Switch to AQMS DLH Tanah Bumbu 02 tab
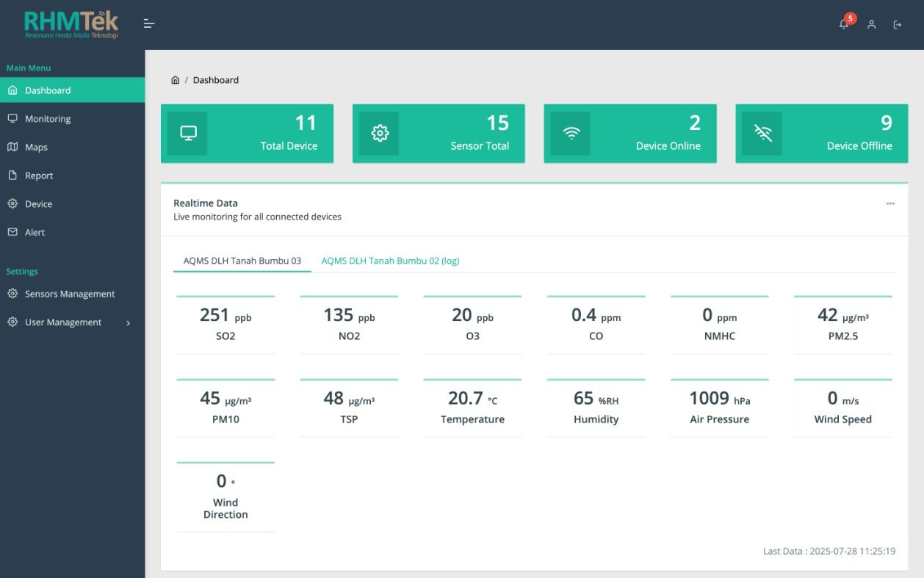 pyautogui.click(x=389, y=260)
